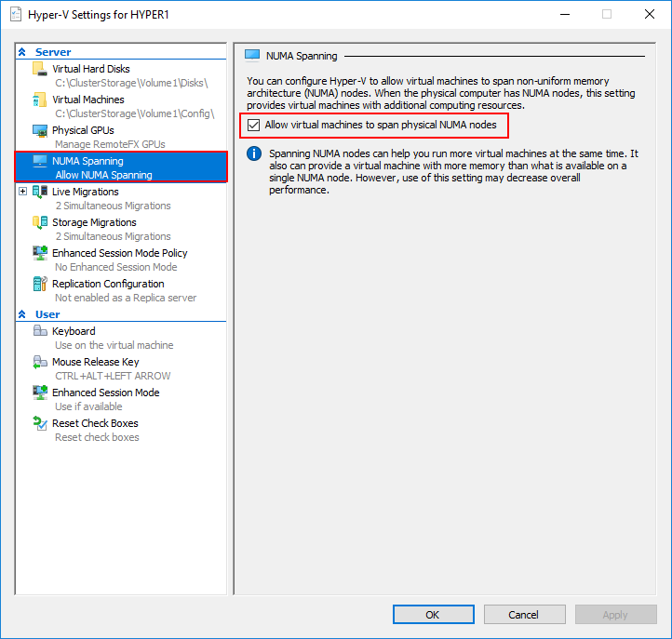Click 'Allow NUMA Spanning' subtitle
The image size is (672, 639).
tap(103, 175)
